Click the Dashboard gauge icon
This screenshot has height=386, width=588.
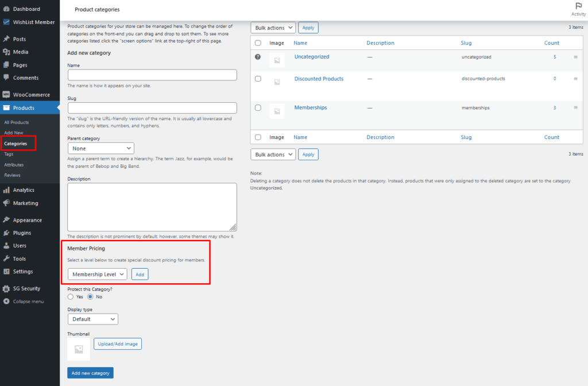pos(6,9)
